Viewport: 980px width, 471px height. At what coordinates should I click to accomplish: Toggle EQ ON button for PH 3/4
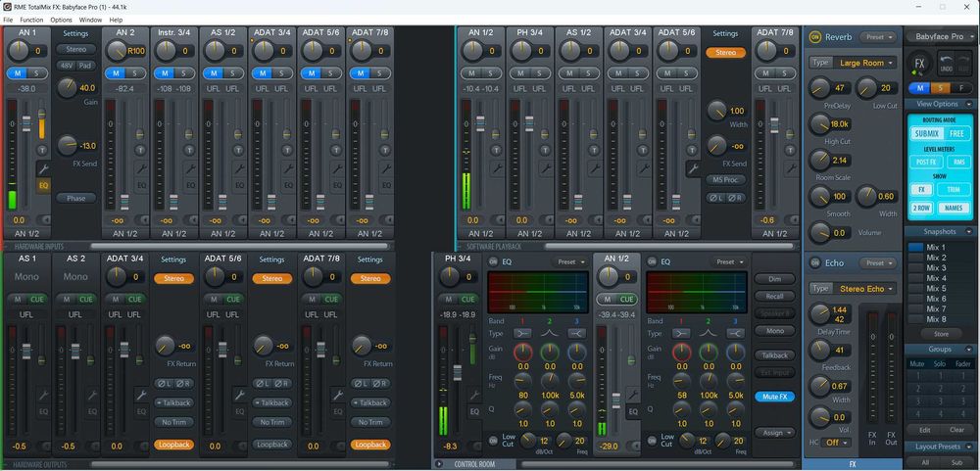pyautogui.click(x=494, y=261)
